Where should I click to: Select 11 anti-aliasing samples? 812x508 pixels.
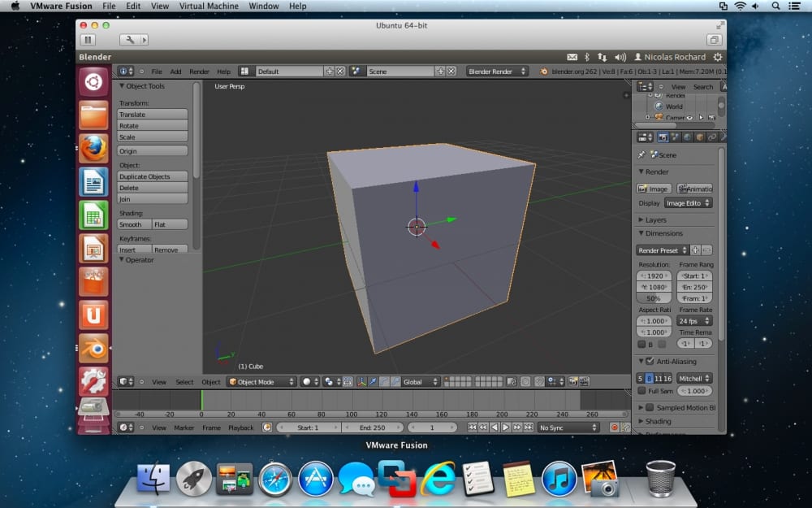(659, 379)
